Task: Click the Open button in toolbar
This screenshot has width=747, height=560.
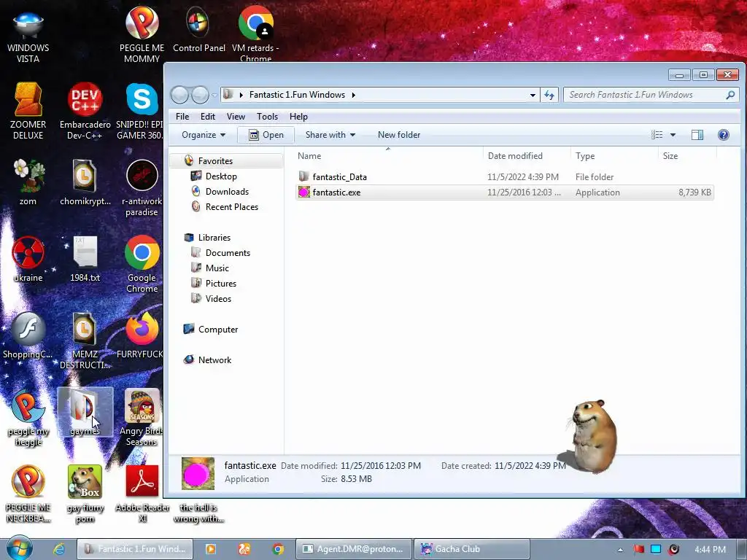Action: (266, 135)
